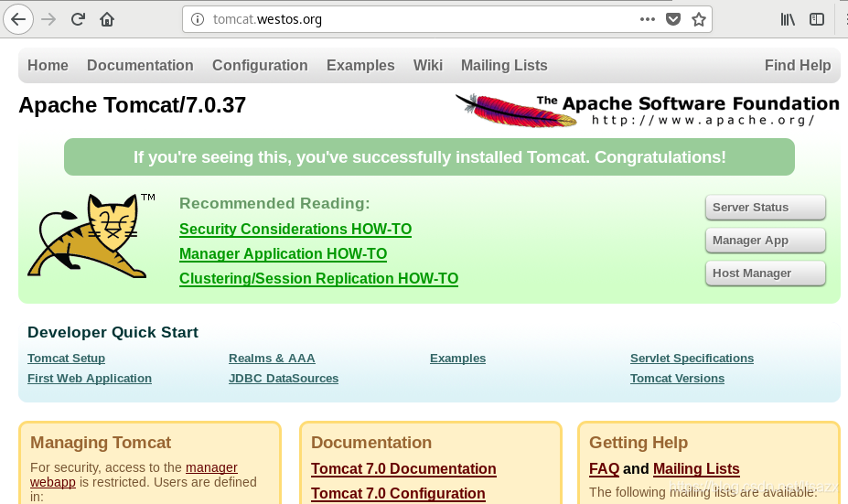Screen dimensions: 848x504
Task: Save page to Pocket icon
Action: click(672, 19)
